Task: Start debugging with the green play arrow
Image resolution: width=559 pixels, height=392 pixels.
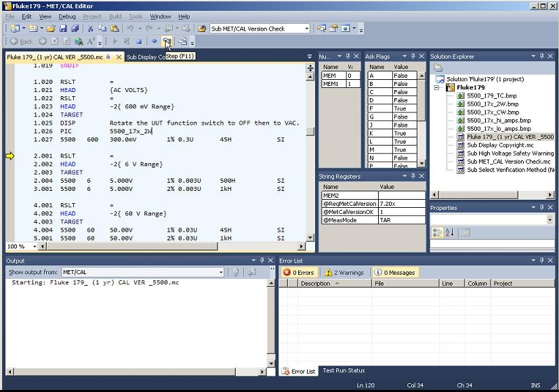Action: (115, 42)
